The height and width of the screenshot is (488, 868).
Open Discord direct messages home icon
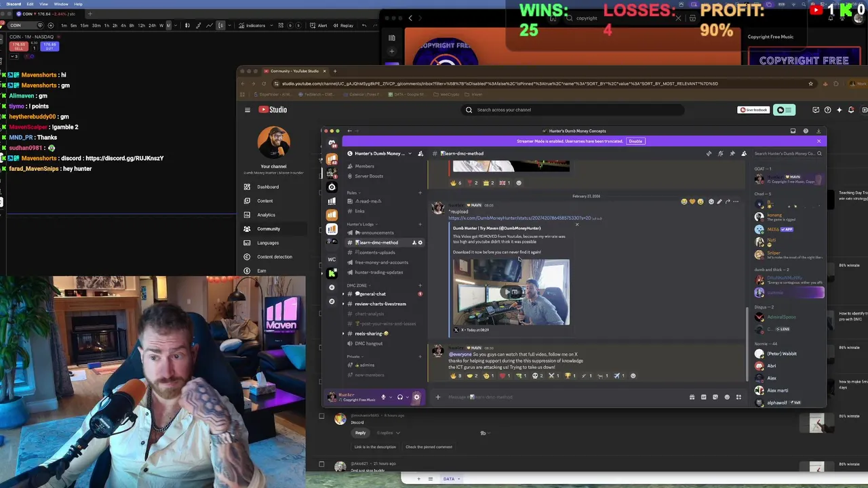click(332, 143)
